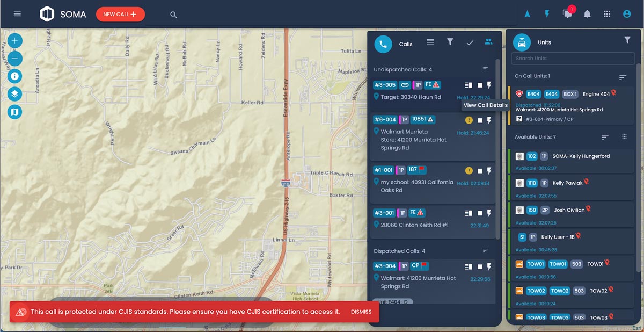Click the #3-004-Primary / CP assignment text

point(550,119)
